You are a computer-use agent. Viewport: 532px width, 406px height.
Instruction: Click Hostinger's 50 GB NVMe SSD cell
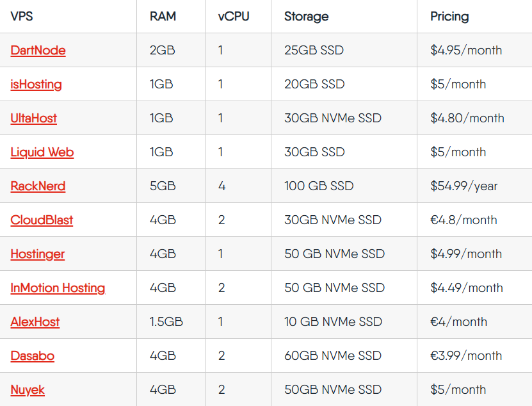335,254
